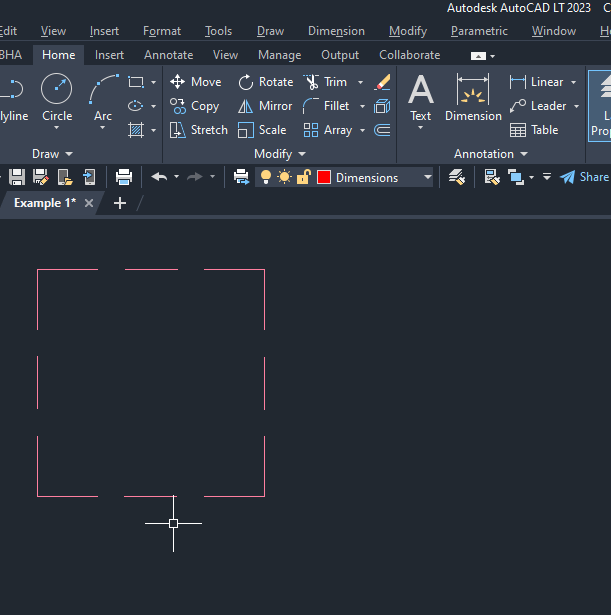Toggle the layer lock padlock
The image size is (611, 615).
tap(304, 177)
